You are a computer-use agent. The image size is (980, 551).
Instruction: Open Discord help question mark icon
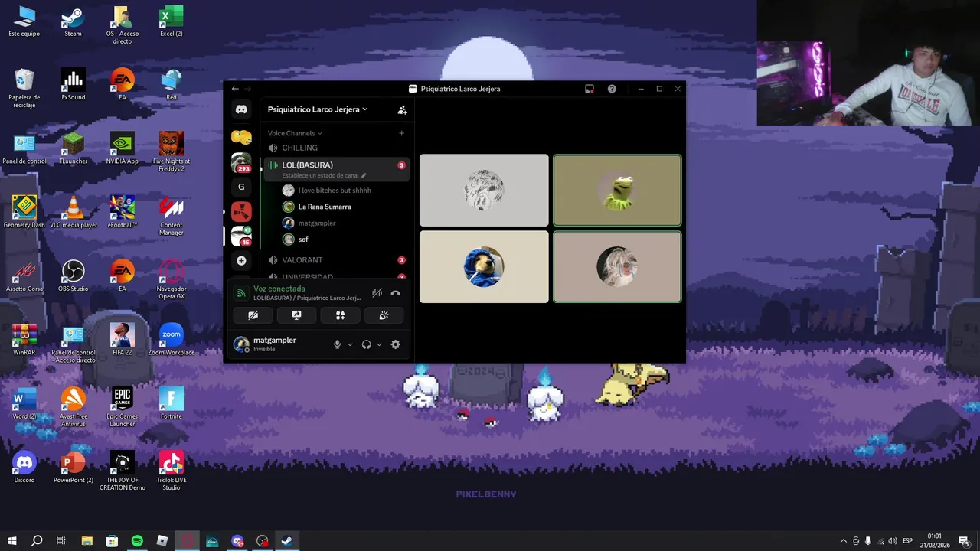tap(612, 89)
